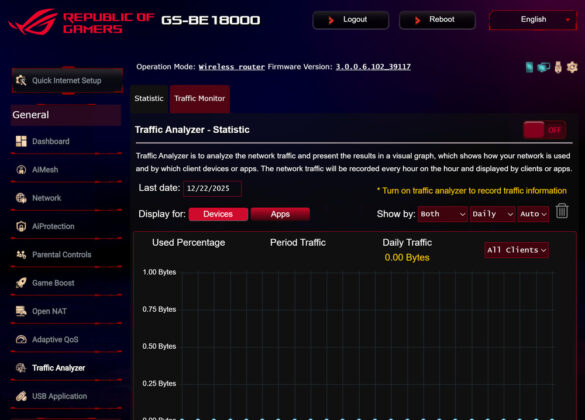Click the ROG Republic of Gamers logo

[x=81, y=22]
